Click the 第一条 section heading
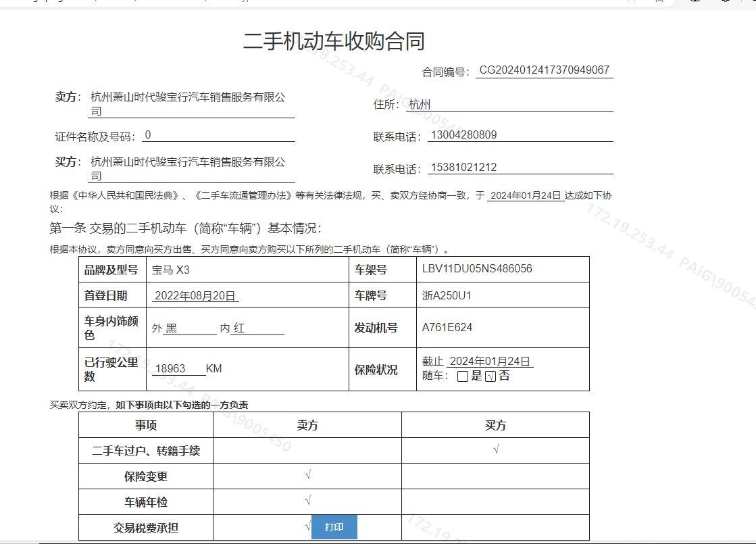The image size is (756, 544). tap(186, 228)
